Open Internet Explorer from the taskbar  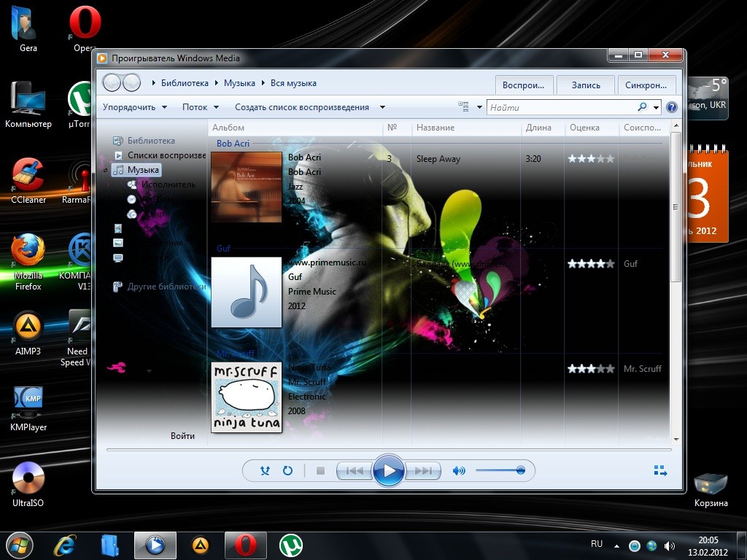(64, 545)
